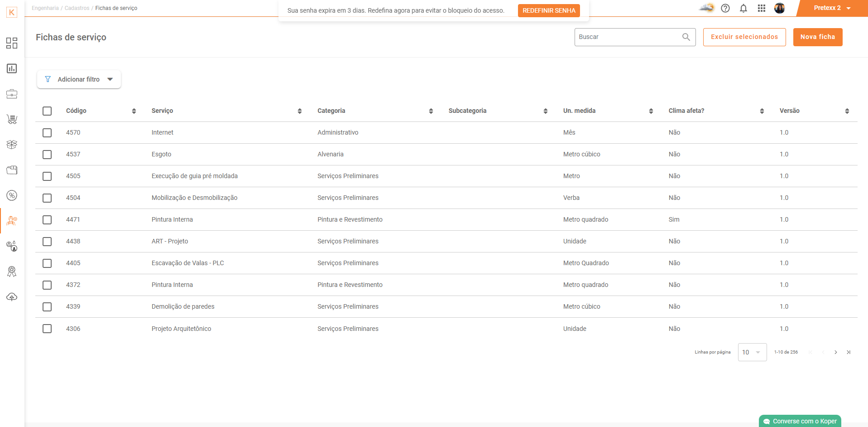Viewport: 868px width, 427px height.
Task: Click 'Verba' unit cell
Action: (x=571, y=198)
